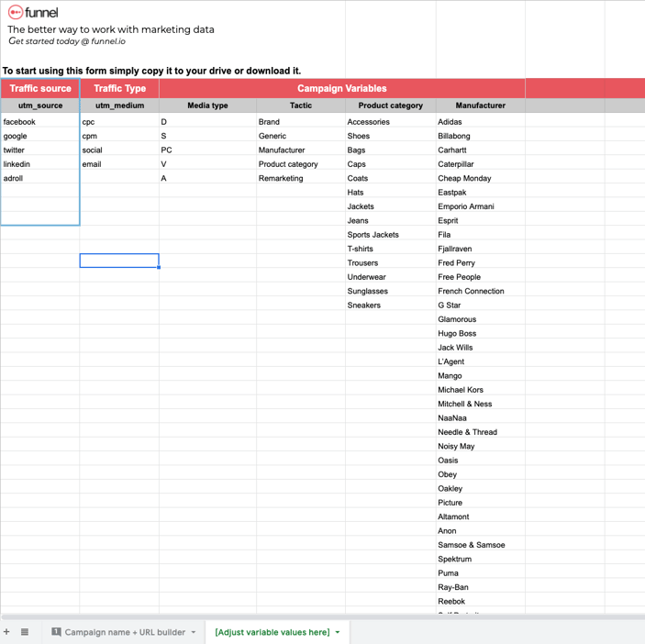
Task: Select the Remarketing tactic cell
Action: coord(301,178)
